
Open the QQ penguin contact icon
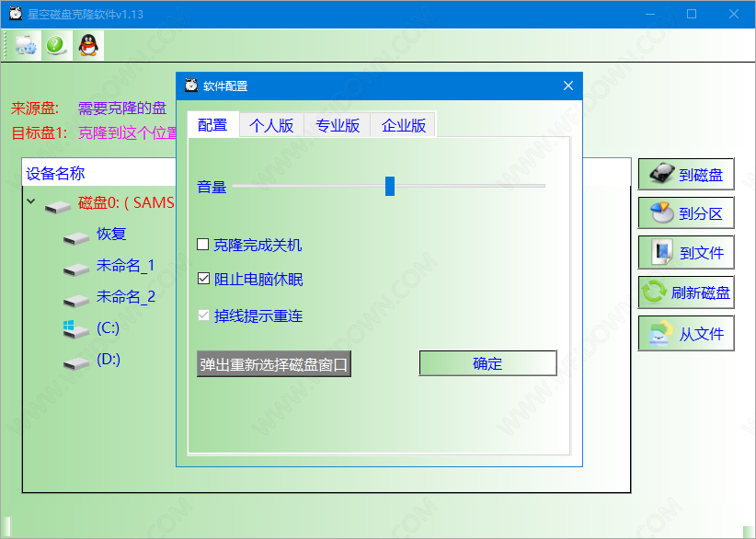coord(88,45)
